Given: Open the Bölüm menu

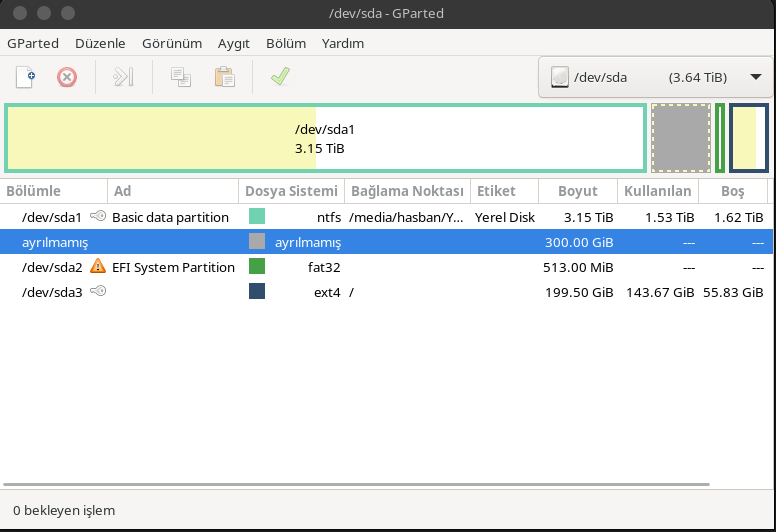Looking at the screenshot, I should click(x=286, y=44).
